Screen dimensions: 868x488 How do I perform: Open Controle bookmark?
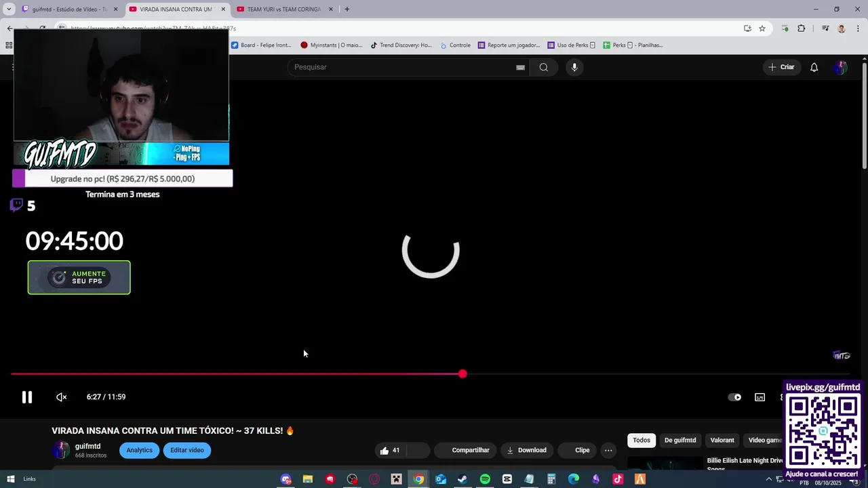pos(455,45)
